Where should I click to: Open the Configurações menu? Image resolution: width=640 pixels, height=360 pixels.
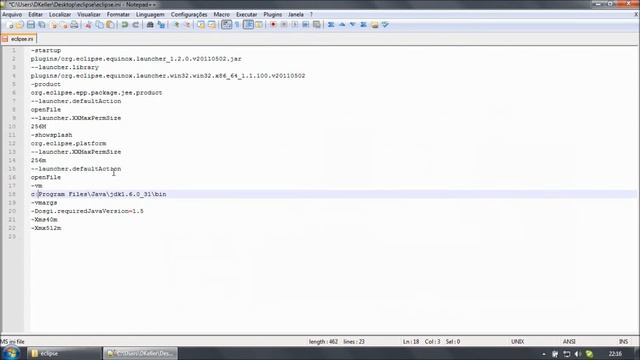189,14
